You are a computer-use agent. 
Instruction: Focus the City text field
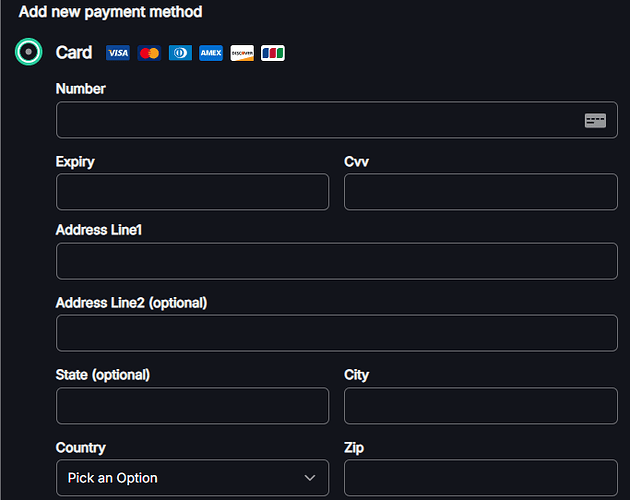[480, 406]
